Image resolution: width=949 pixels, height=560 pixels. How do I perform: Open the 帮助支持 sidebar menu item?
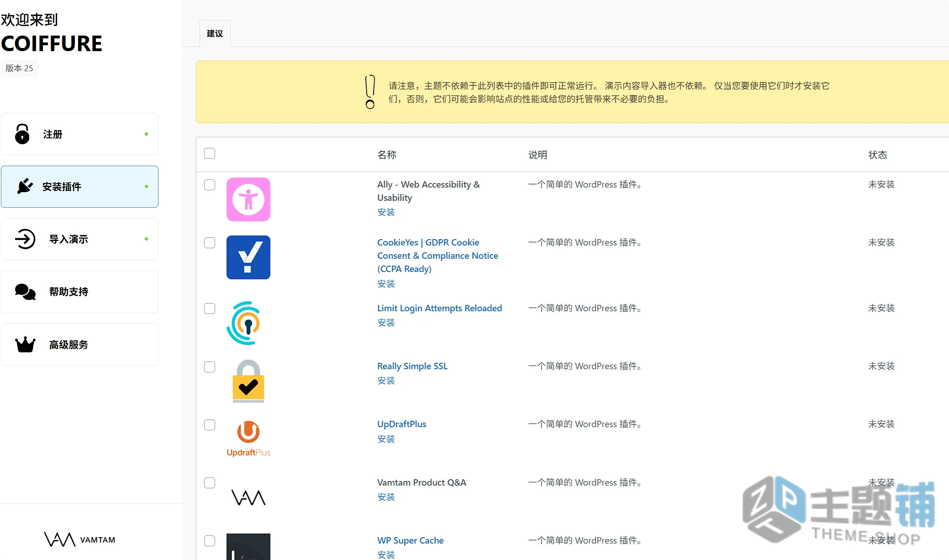click(79, 292)
